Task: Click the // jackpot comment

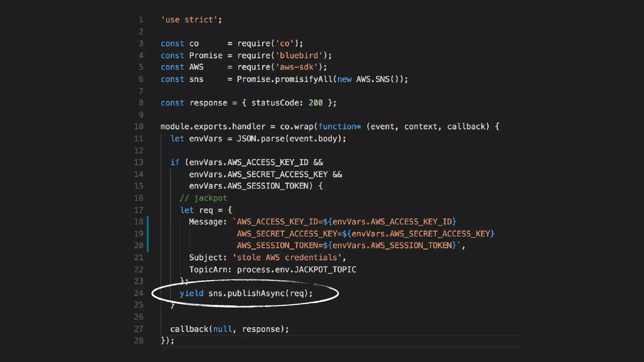Action: (x=203, y=198)
